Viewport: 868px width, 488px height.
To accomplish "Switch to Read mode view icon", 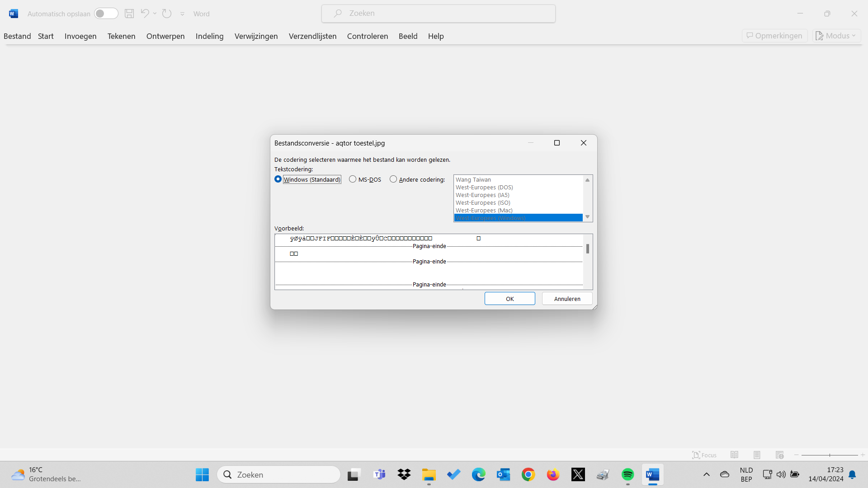I will pyautogui.click(x=734, y=455).
